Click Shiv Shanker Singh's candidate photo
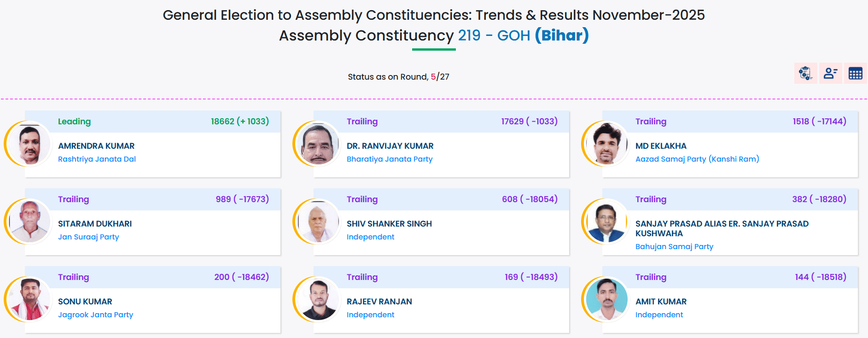This screenshot has height=338, width=868. tap(318, 222)
